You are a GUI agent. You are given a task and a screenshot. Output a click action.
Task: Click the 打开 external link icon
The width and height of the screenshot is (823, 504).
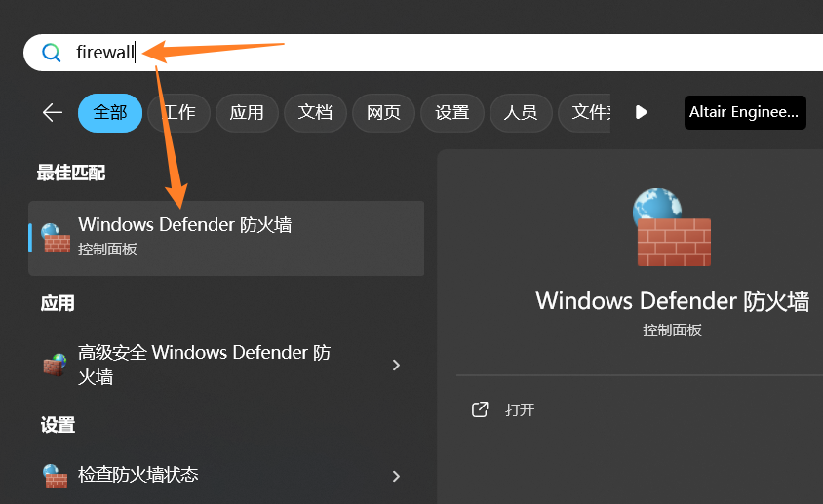[x=480, y=409]
